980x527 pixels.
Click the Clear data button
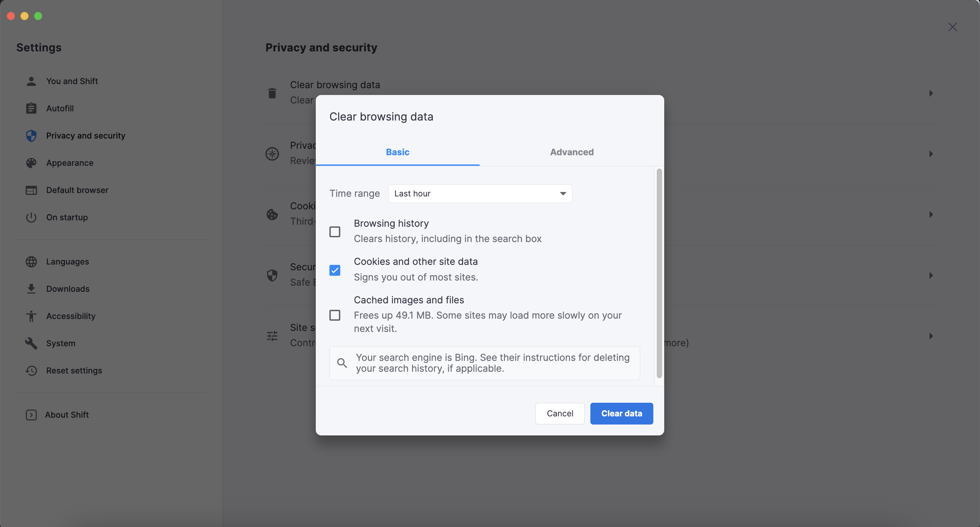point(622,413)
